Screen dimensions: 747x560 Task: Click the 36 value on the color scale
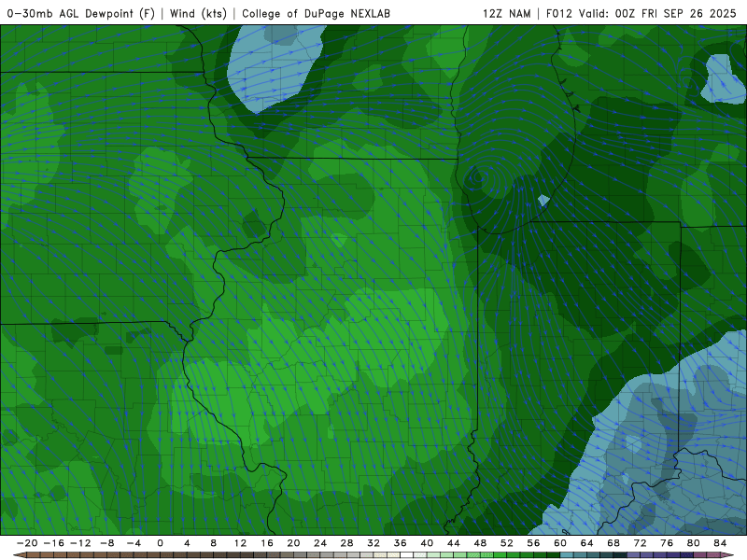coord(401,543)
